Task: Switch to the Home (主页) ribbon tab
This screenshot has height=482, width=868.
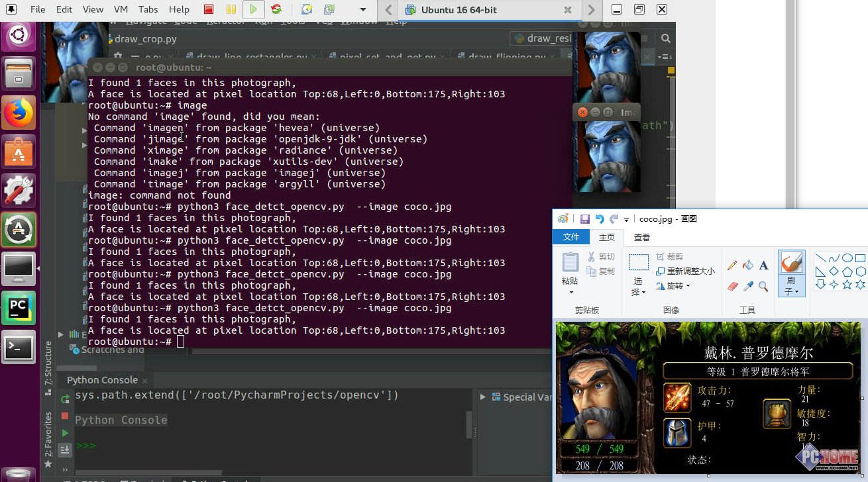Action: click(606, 237)
